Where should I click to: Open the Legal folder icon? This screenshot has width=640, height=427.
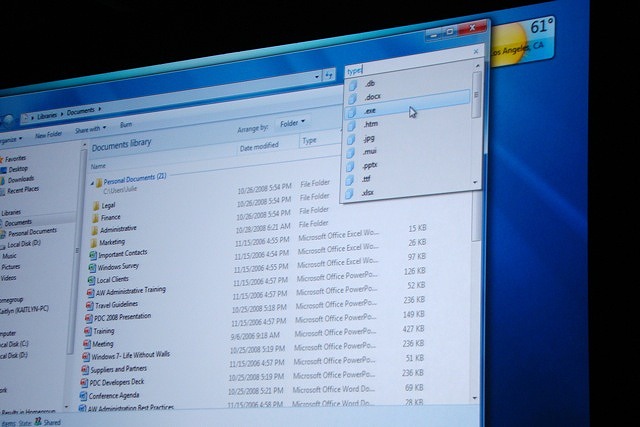[x=96, y=206]
